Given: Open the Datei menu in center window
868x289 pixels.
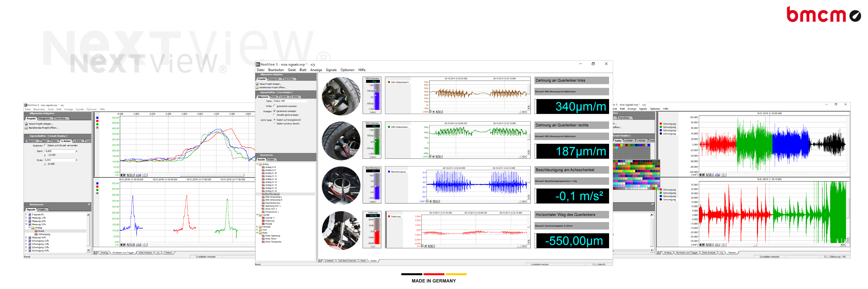Looking at the screenshot, I should coord(261,70).
